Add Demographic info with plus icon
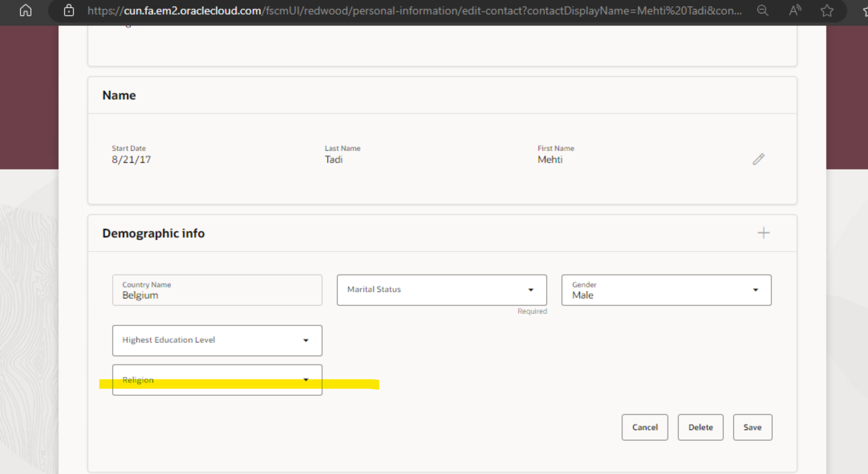Viewport: 868px width, 474px height. 764,233
